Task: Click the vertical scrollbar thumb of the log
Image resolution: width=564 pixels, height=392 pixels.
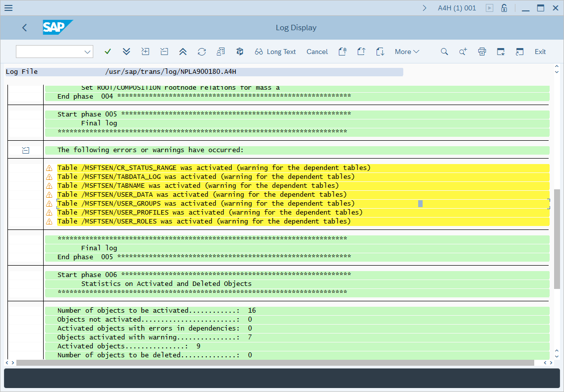Action: [x=557, y=238]
